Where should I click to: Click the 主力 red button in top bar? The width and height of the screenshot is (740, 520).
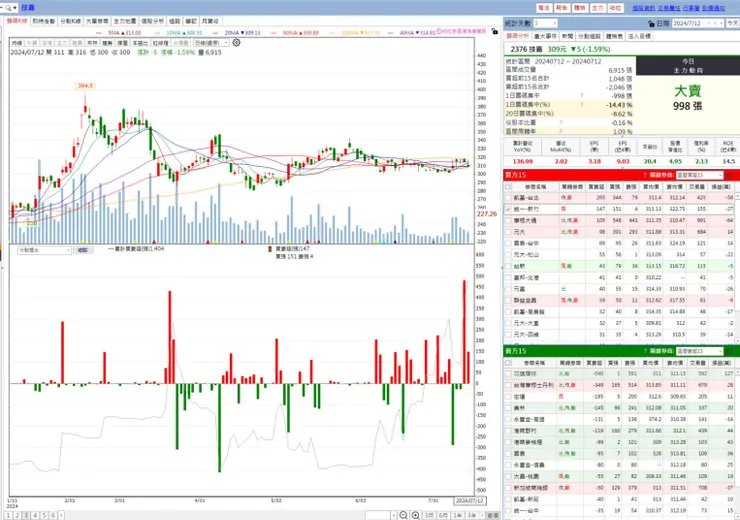pos(597,8)
